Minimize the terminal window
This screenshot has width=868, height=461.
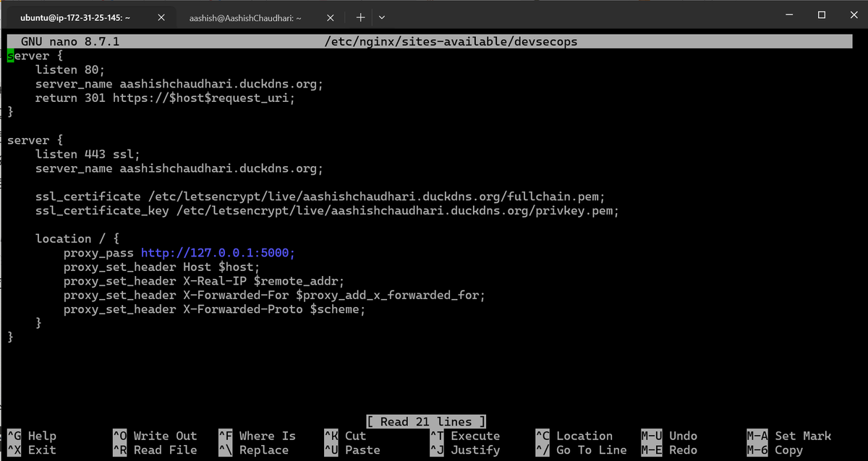click(x=788, y=15)
